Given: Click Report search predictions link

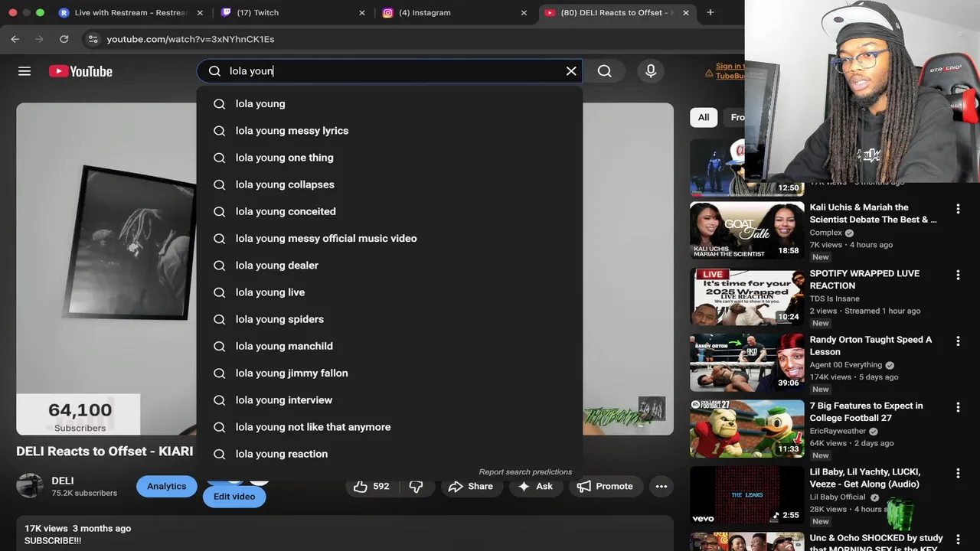Looking at the screenshot, I should coord(525,471).
